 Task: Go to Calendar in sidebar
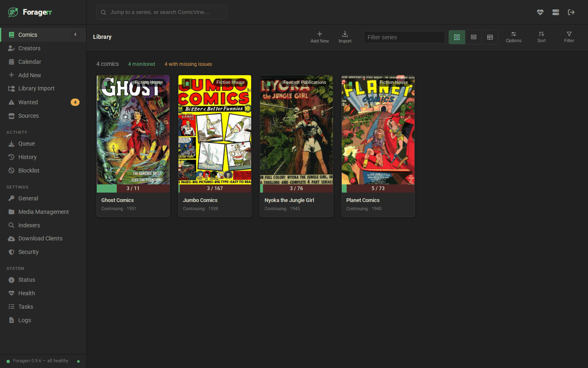pyautogui.click(x=43, y=62)
